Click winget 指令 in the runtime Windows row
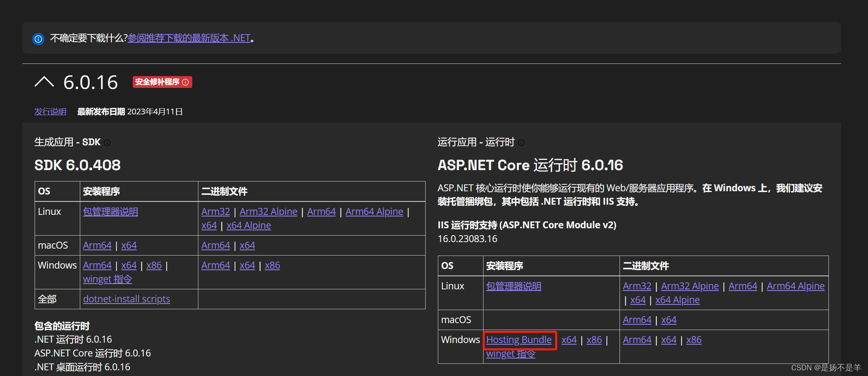The width and height of the screenshot is (868, 376). click(x=510, y=354)
